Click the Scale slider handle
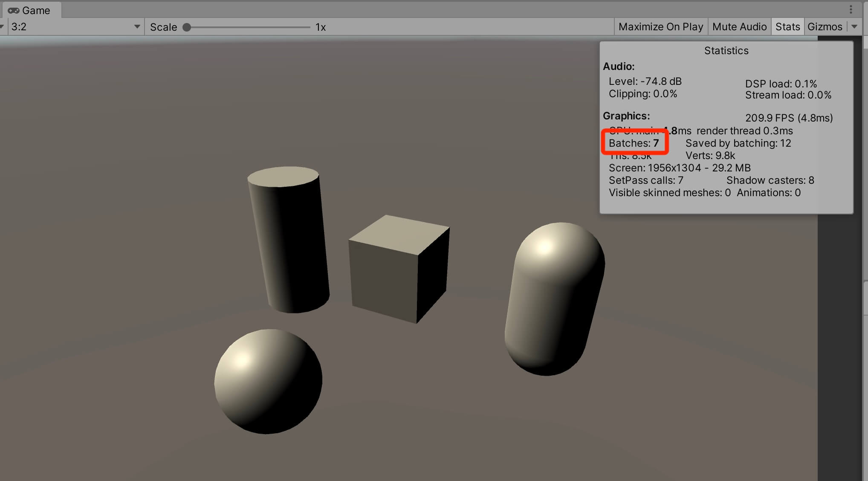This screenshot has height=481, width=868. pyautogui.click(x=187, y=27)
